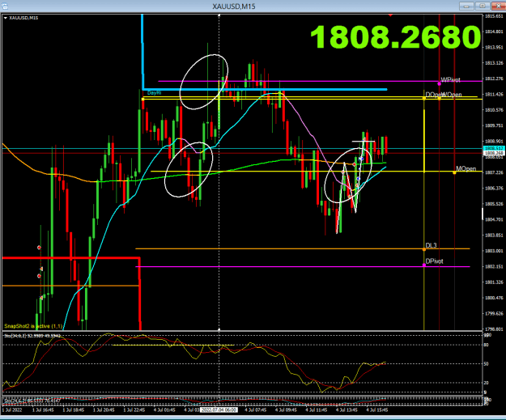Click the '1 Jul 22:45' time axis label
This screenshot has width=506, height=420.
click(134, 410)
